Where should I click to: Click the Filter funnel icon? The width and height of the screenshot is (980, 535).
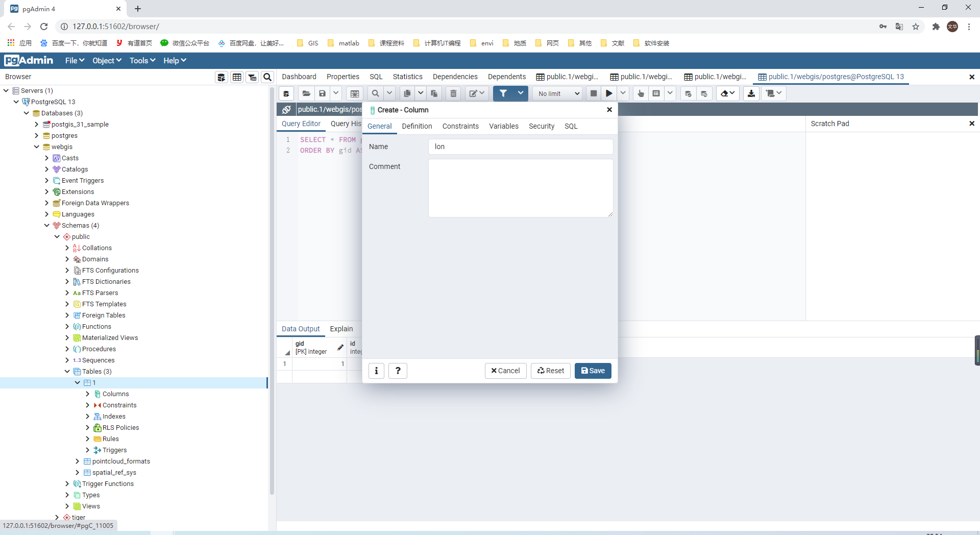click(503, 93)
